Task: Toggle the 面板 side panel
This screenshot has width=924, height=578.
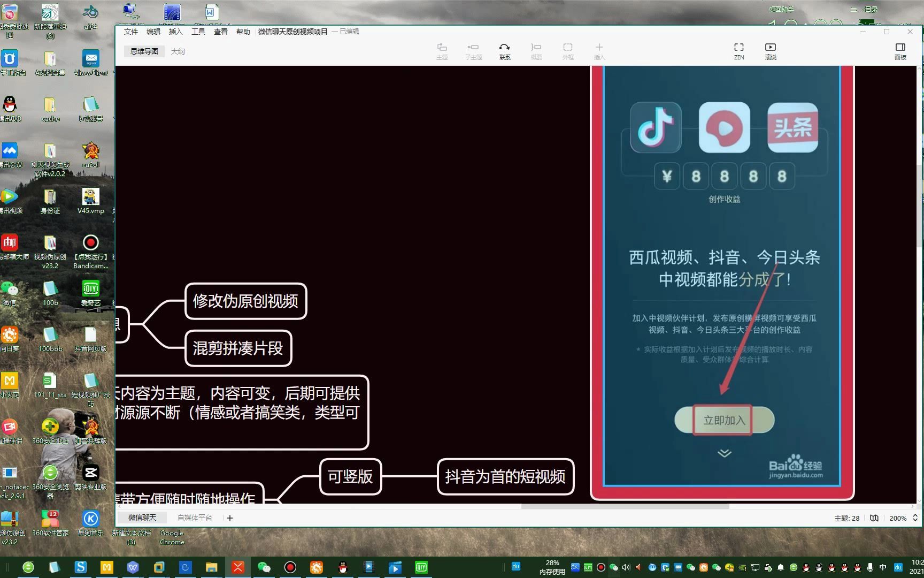Action: tap(900, 51)
